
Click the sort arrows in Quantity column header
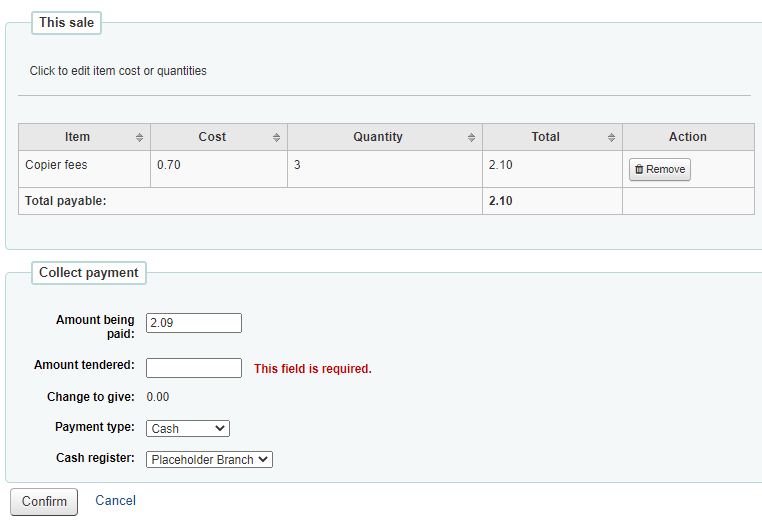coord(471,138)
